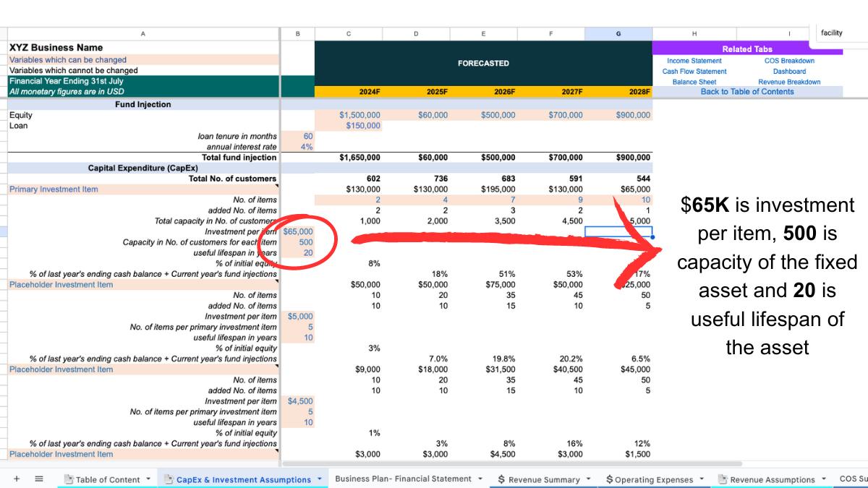
Task: Open the Dashboard link
Action: point(789,72)
